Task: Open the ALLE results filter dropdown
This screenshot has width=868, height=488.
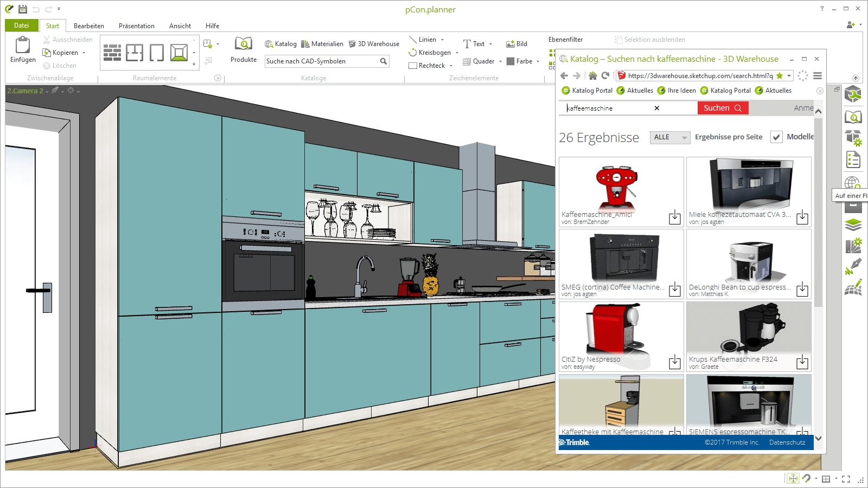Action: pos(670,138)
